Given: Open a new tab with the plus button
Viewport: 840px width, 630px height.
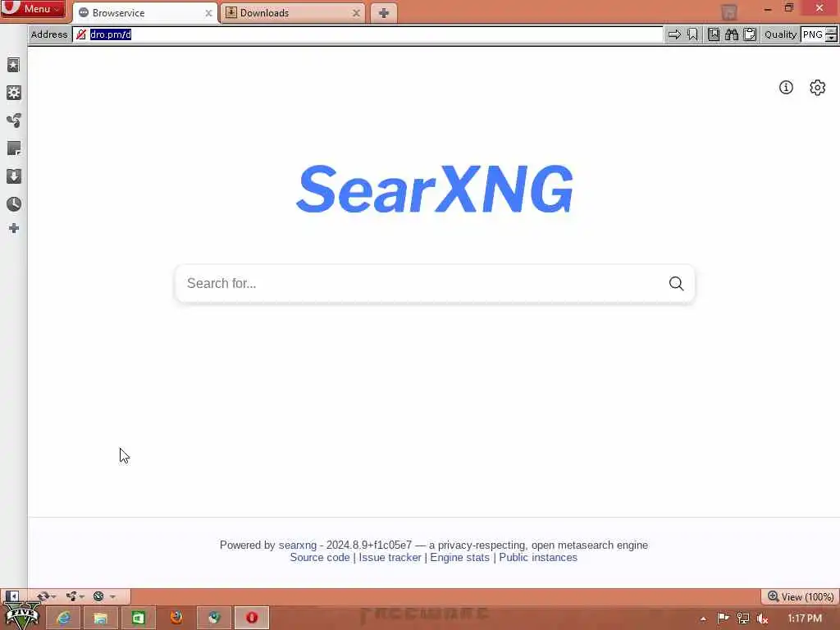Looking at the screenshot, I should click(x=383, y=13).
